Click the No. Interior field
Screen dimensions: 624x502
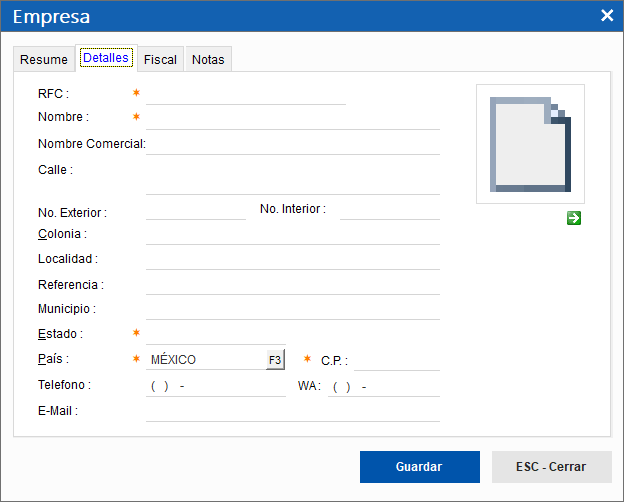(x=390, y=210)
